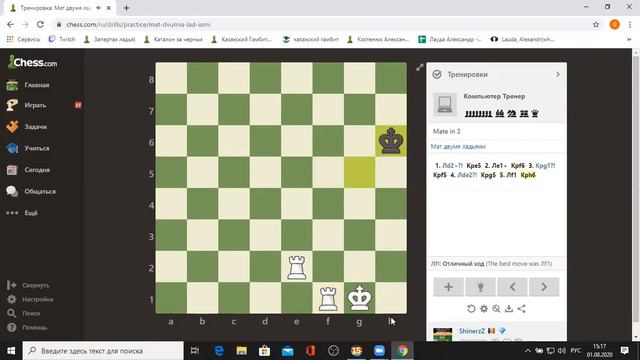Click the chess.com address bar
This screenshot has width=640, height=360.
(322, 24)
